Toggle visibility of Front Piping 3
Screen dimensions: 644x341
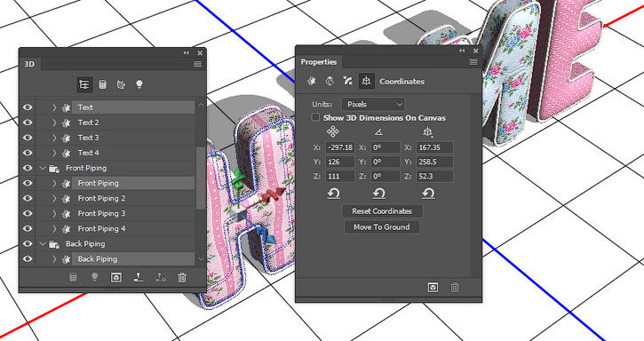click(28, 213)
